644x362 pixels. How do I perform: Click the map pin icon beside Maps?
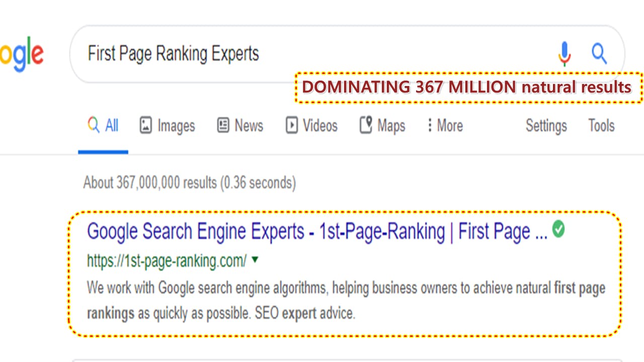tap(366, 125)
